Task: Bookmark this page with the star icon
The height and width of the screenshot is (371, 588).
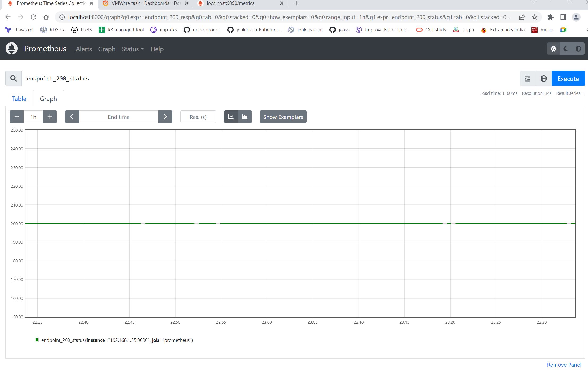Action: (x=535, y=17)
